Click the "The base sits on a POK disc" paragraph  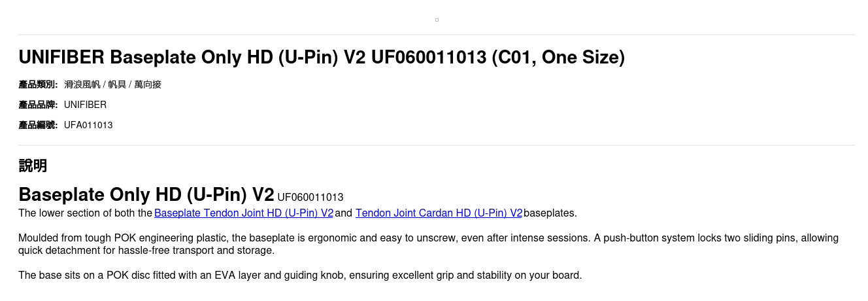(x=299, y=275)
